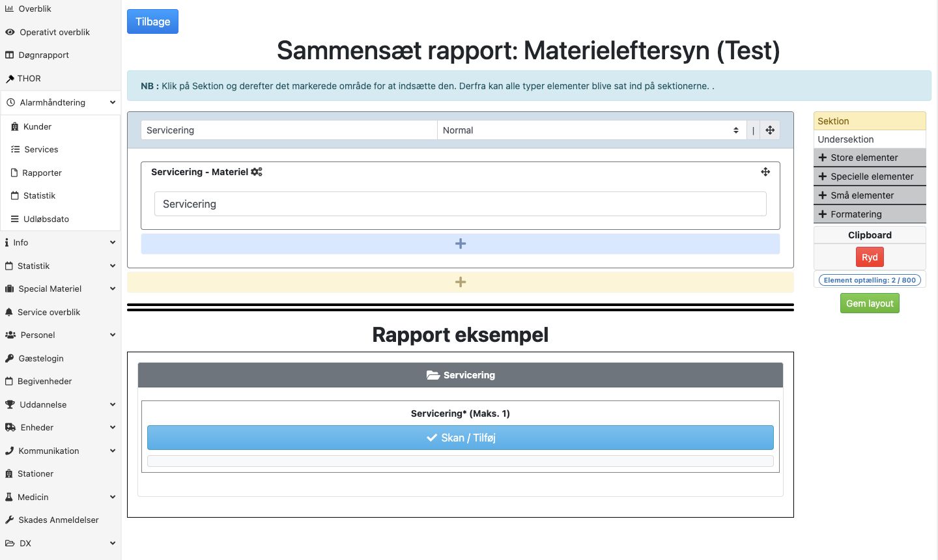Open the Stationer sidebar item
Viewport: 938px width, 560px height.
(x=60, y=474)
